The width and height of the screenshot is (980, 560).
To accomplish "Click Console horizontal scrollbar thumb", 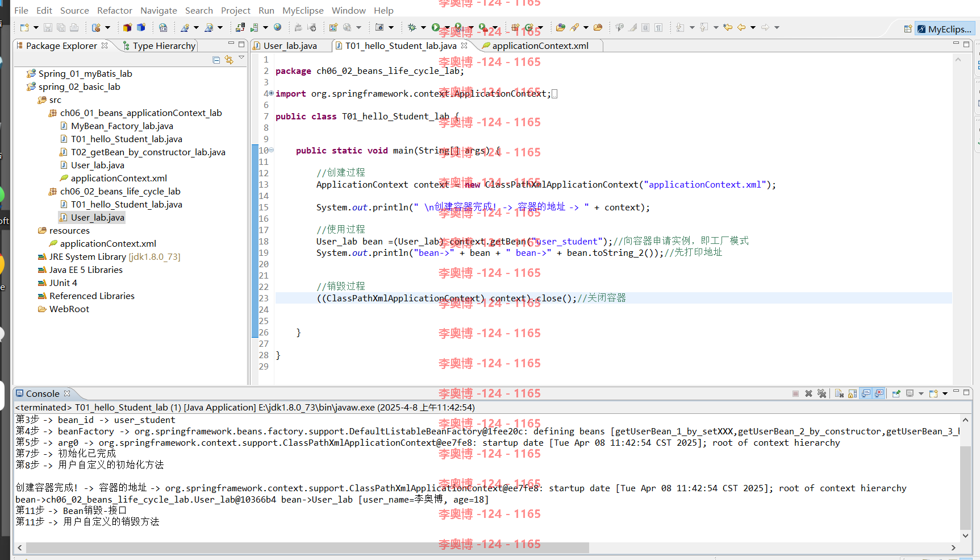I will click(x=307, y=547).
